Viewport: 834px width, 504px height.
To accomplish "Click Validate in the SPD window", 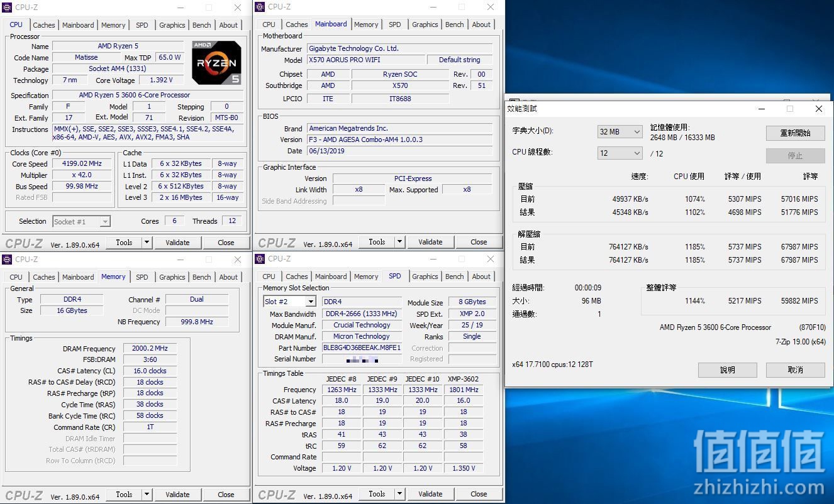I will pyautogui.click(x=430, y=493).
